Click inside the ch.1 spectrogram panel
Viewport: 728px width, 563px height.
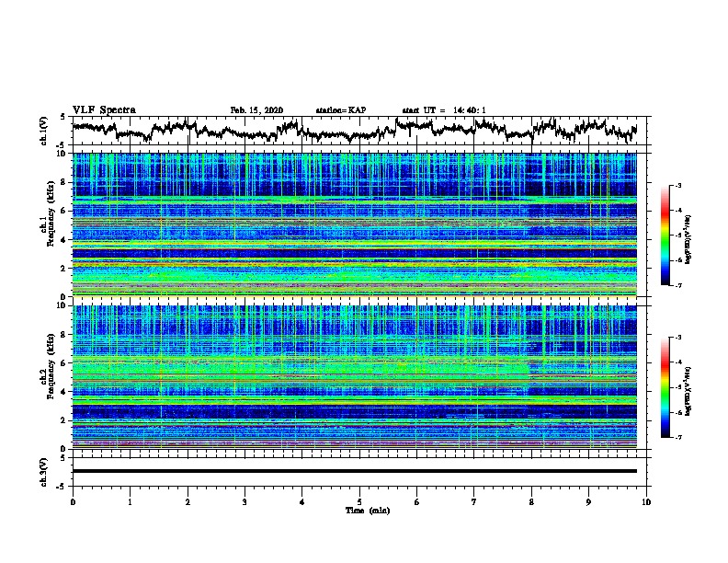[x=355, y=224]
